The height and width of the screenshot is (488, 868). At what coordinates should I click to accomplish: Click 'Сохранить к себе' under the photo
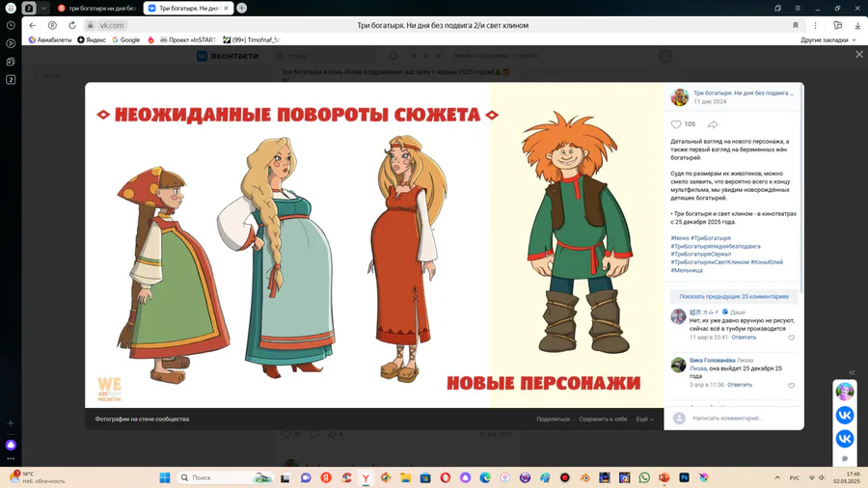(603, 420)
